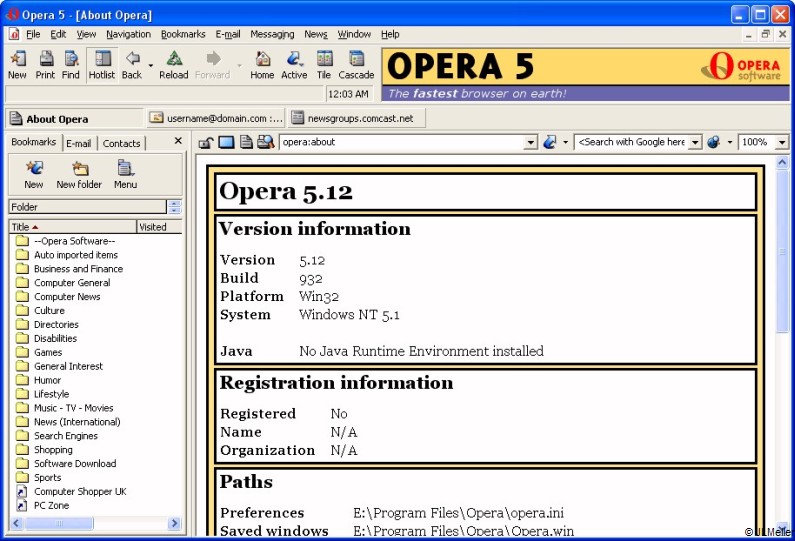Click the Go to page icon
This screenshot has height=541, width=795.
click(x=550, y=142)
